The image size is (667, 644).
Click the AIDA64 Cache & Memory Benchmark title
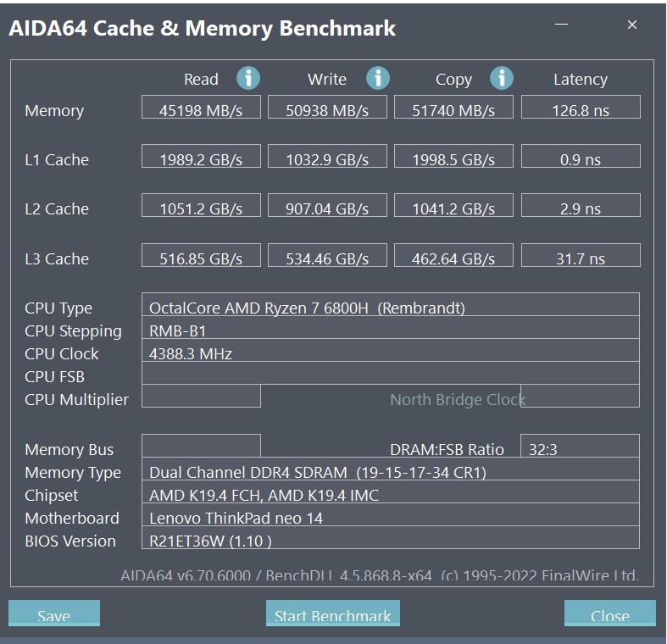203,29
